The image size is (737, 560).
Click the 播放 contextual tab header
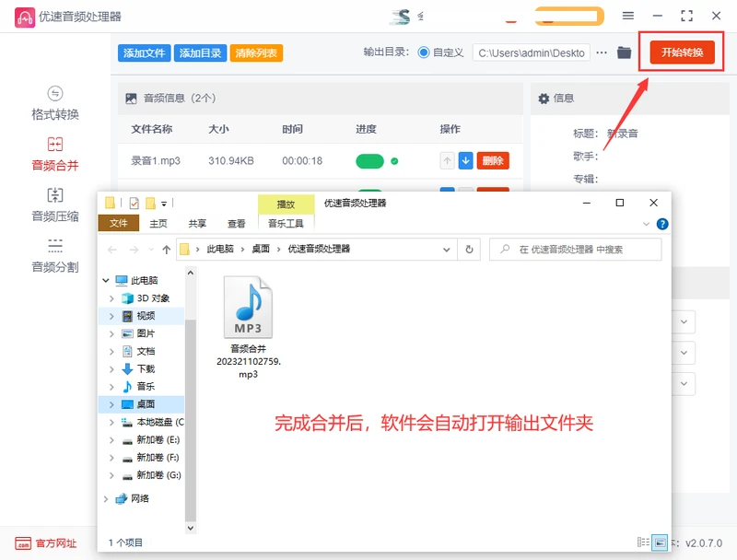[x=286, y=204]
